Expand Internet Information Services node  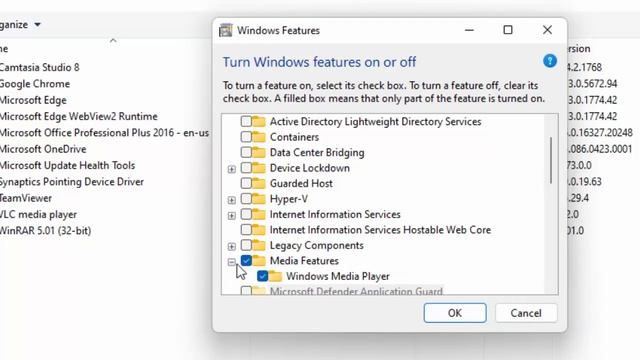point(231,215)
